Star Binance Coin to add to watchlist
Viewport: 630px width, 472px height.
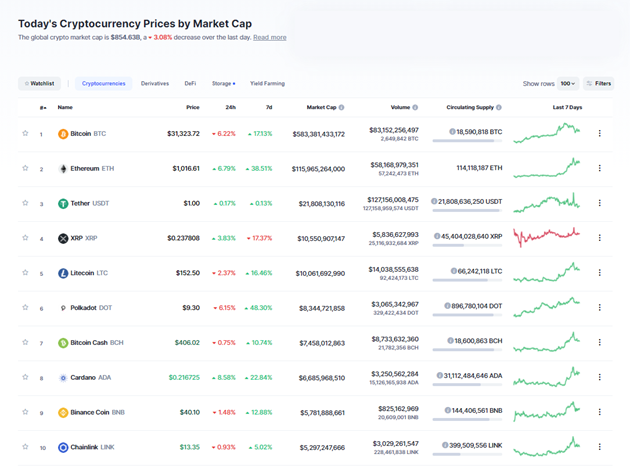(25, 412)
